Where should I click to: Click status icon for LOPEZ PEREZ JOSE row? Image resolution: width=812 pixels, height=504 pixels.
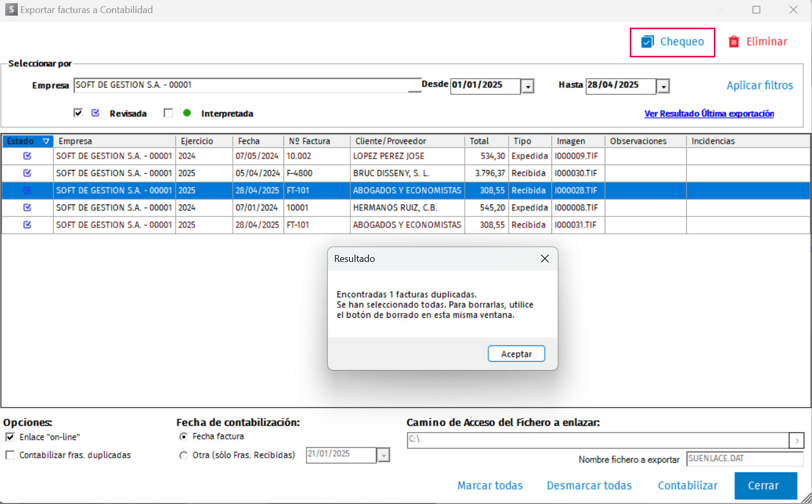pyautogui.click(x=27, y=156)
